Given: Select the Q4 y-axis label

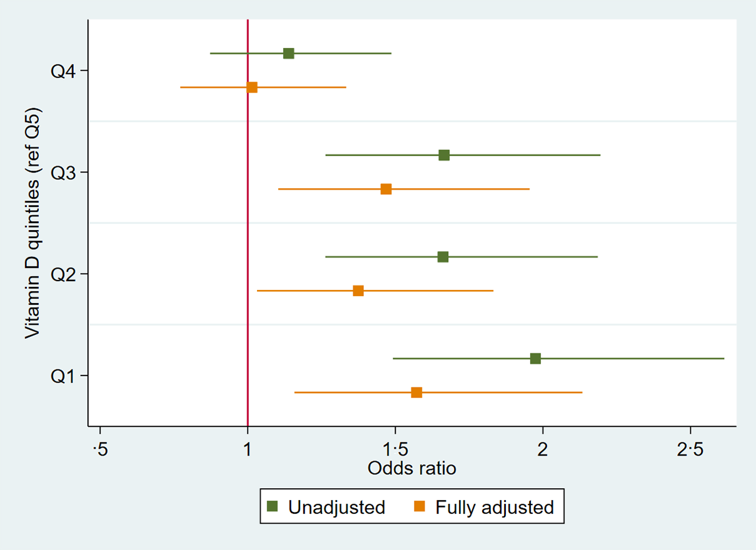Looking at the screenshot, I should click(x=64, y=71).
